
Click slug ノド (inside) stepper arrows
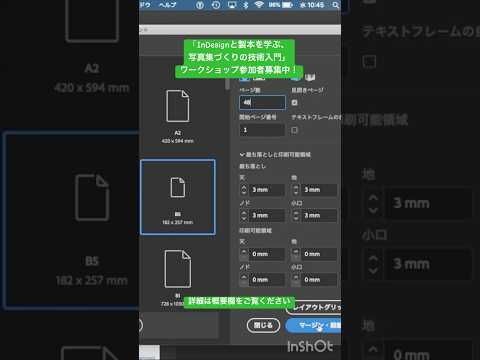(x=244, y=280)
